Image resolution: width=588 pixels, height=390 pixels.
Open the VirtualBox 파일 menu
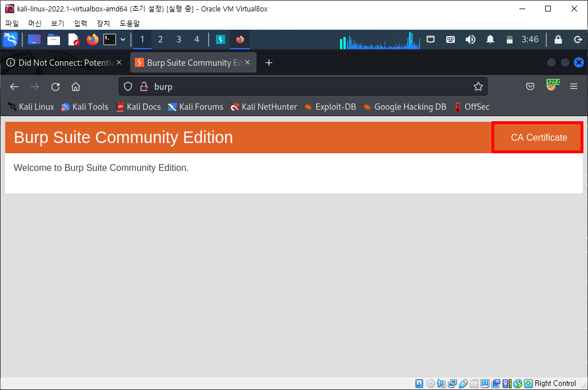[12, 23]
